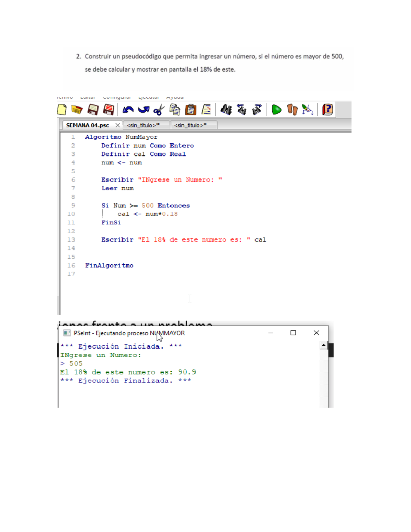Image resolution: width=411 pixels, height=532 pixels.
Task: Open help with the question mark book icon
Action: (x=327, y=110)
